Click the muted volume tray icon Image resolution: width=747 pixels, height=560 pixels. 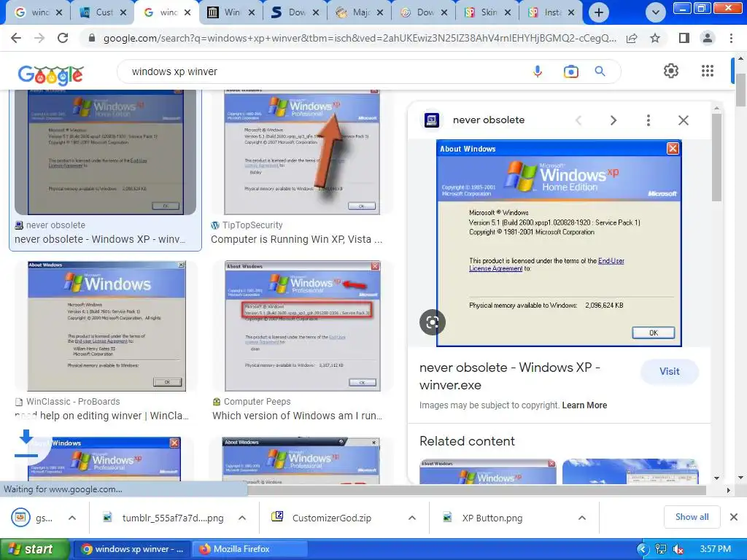678,549
